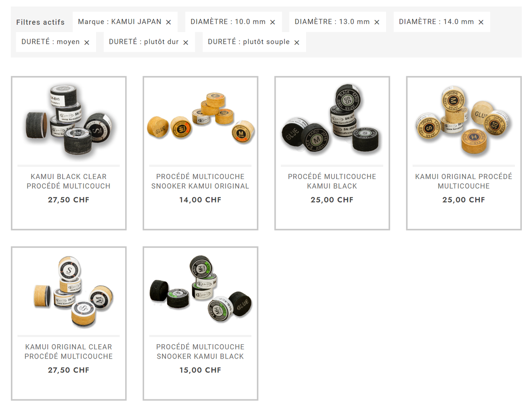Click PROCÉDÉ MULTICOUCHE SNOOKER KAMUI BLACK title
The width and height of the screenshot is (532, 405).
(x=200, y=352)
